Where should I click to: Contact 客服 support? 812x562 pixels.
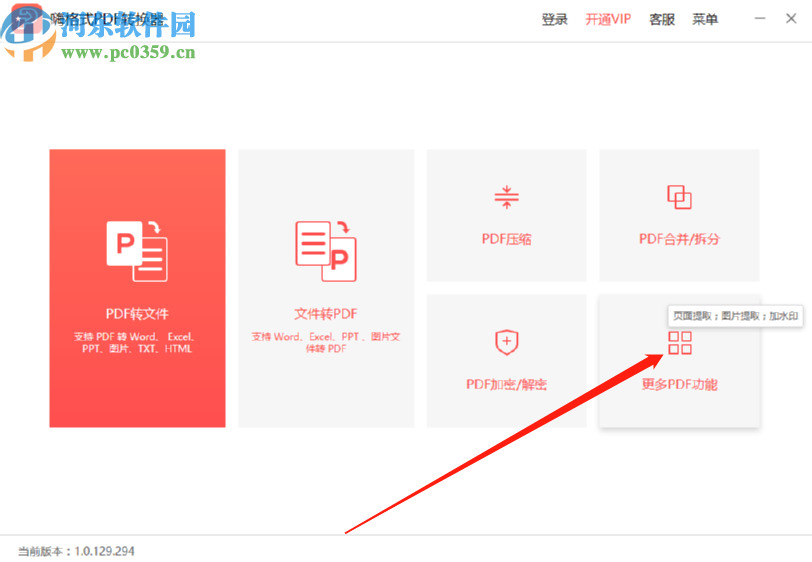(x=662, y=20)
